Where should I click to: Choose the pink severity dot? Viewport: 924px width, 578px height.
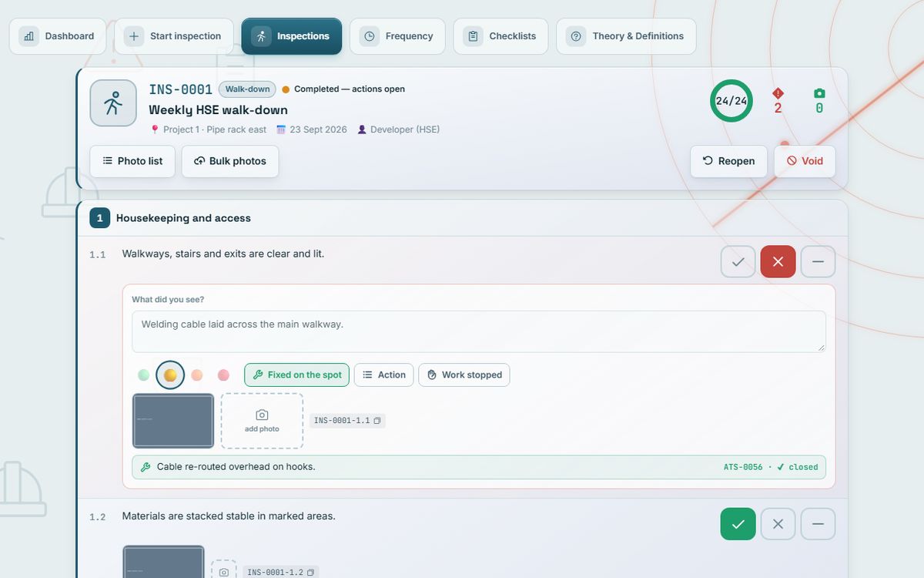[223, 375]
